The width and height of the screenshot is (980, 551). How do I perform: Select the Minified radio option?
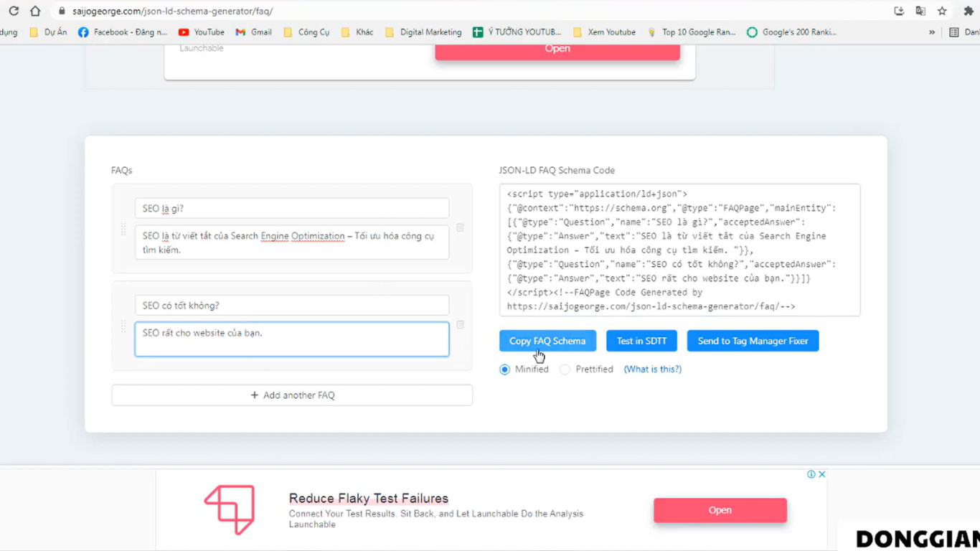(504, 369)
